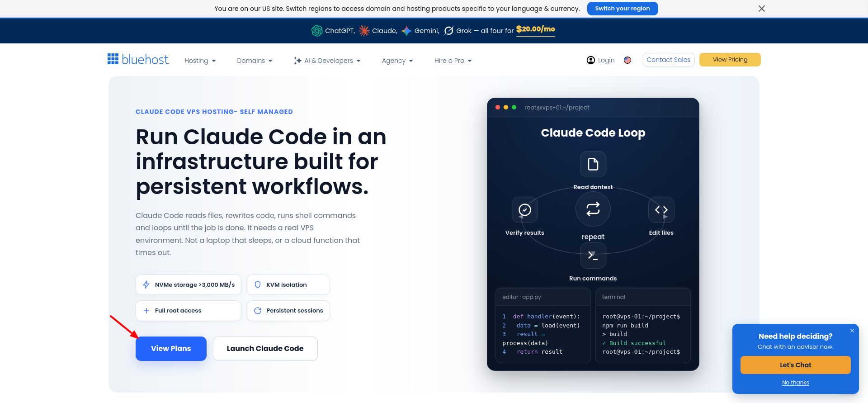Click the bluehost wordmark logo

[145, 59]
